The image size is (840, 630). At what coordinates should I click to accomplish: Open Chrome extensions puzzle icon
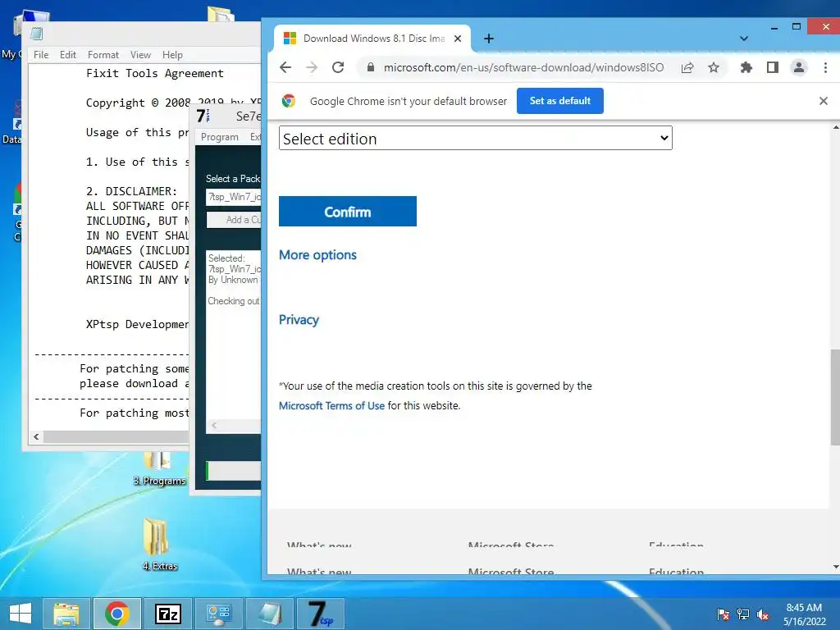click(x=746, y=67)
